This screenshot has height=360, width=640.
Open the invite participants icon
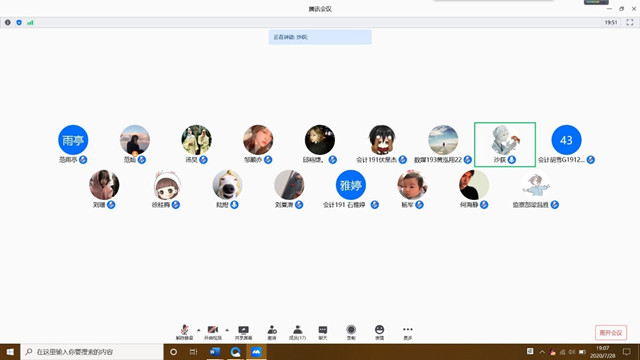click(x=272, y=332)
